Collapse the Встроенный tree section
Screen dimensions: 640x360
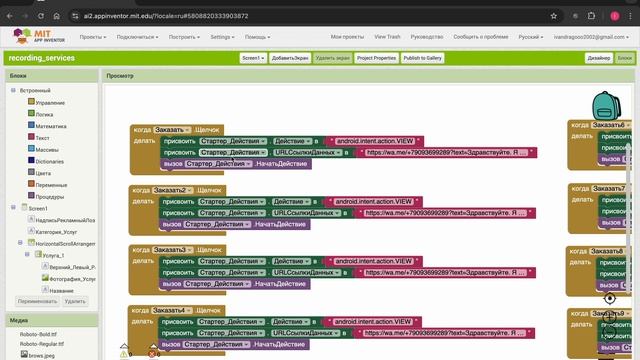click(x=13, y=90)
